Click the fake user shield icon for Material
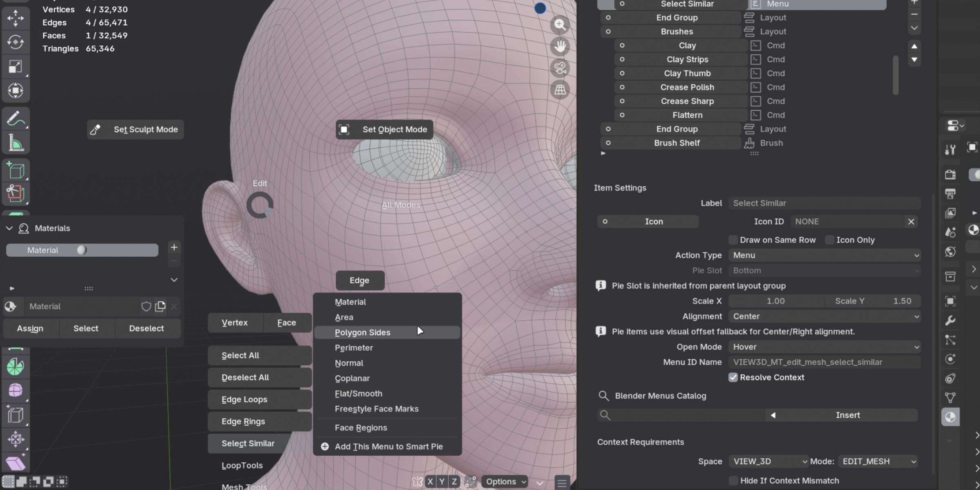The height and width of the screenshot is (490, 980). [146, 306]
